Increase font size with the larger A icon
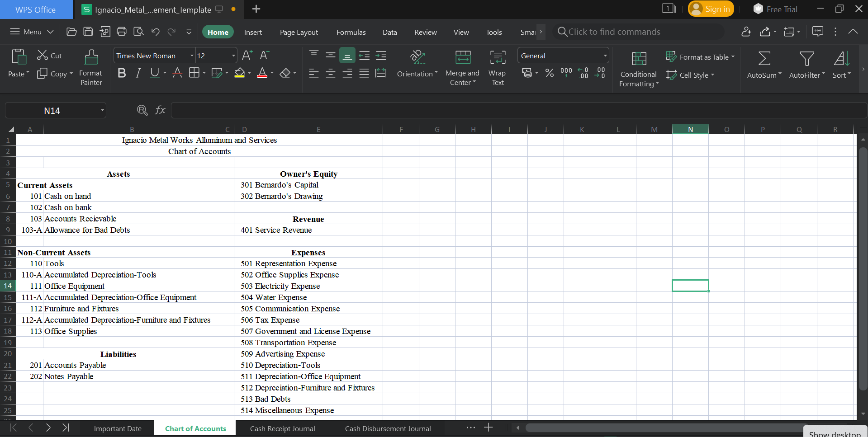 point(247,56)
